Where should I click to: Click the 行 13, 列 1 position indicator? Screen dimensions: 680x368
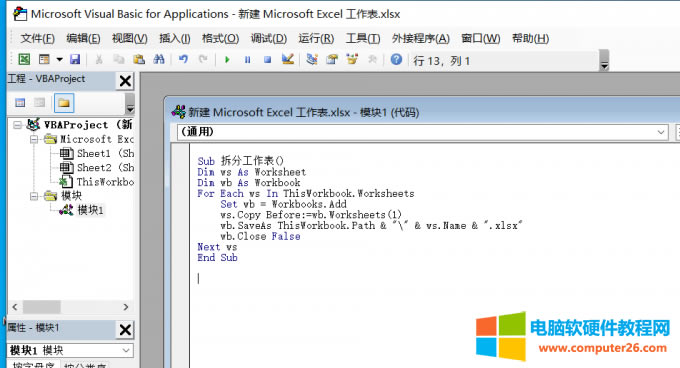(441, 61)
